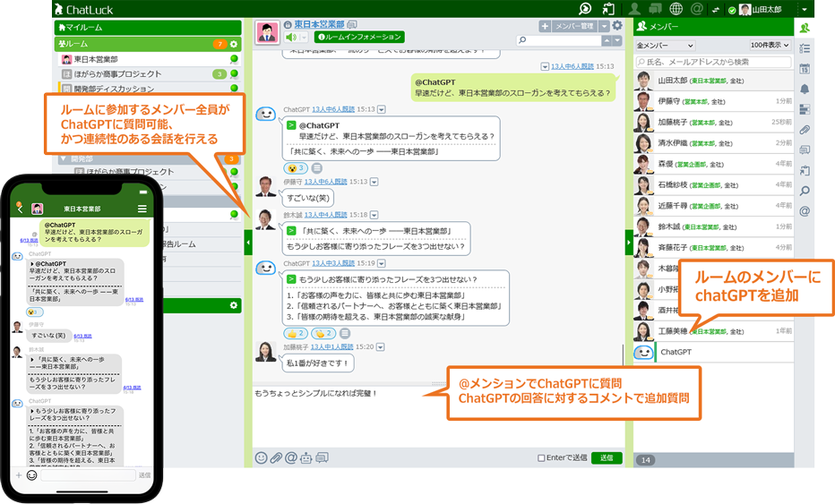
Task: Click the surprised emoji reaction with count 3
Action: [x=296, y=168]
